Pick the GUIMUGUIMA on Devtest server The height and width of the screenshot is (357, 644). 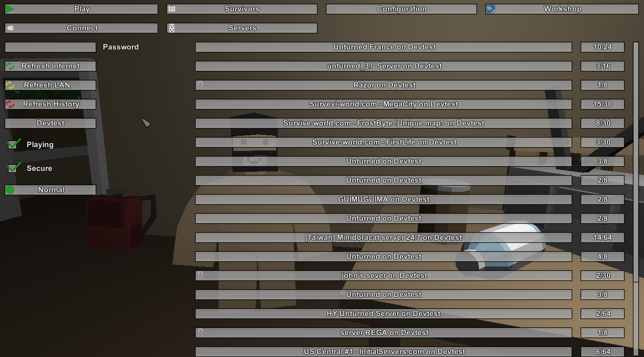pyautogui.click(x=384, y=199)
